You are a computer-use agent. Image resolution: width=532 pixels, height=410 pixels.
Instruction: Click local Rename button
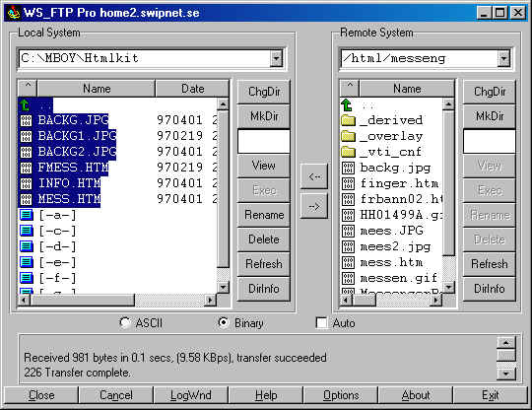coord(264,215)
